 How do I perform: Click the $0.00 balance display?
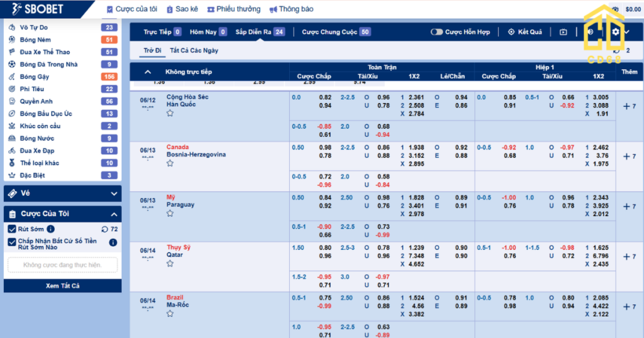click(633, 9)
